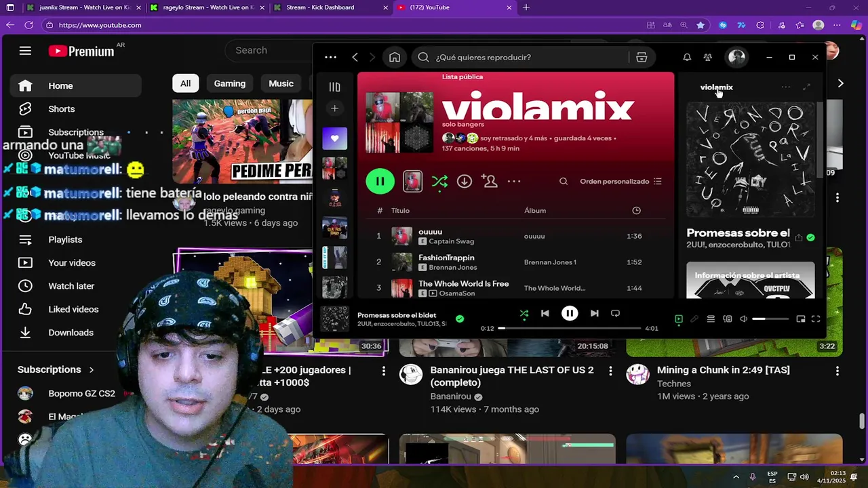Sort playlist by duration clock column

tap(636, 210)
